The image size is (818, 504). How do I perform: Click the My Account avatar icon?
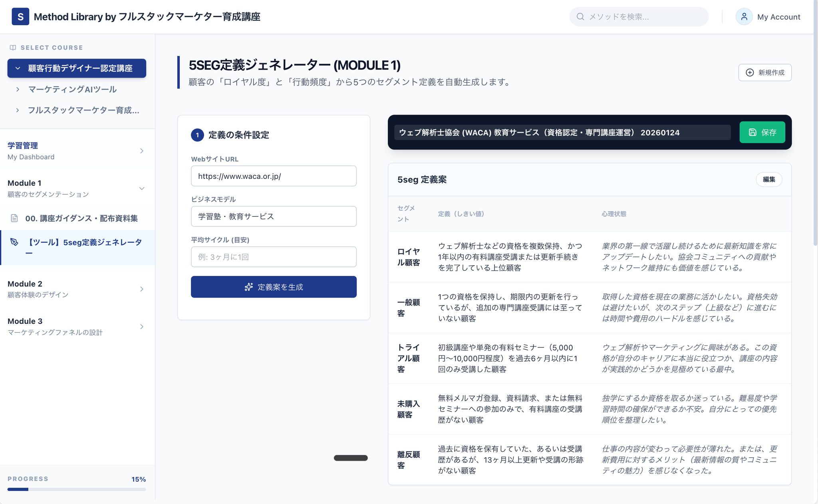(744, 17)
